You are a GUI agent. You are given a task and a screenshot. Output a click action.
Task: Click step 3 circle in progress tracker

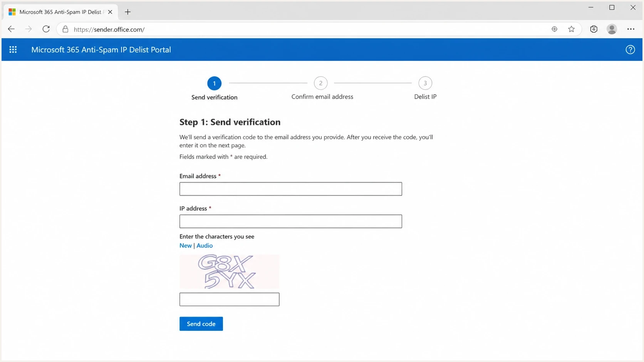[425, 83]
